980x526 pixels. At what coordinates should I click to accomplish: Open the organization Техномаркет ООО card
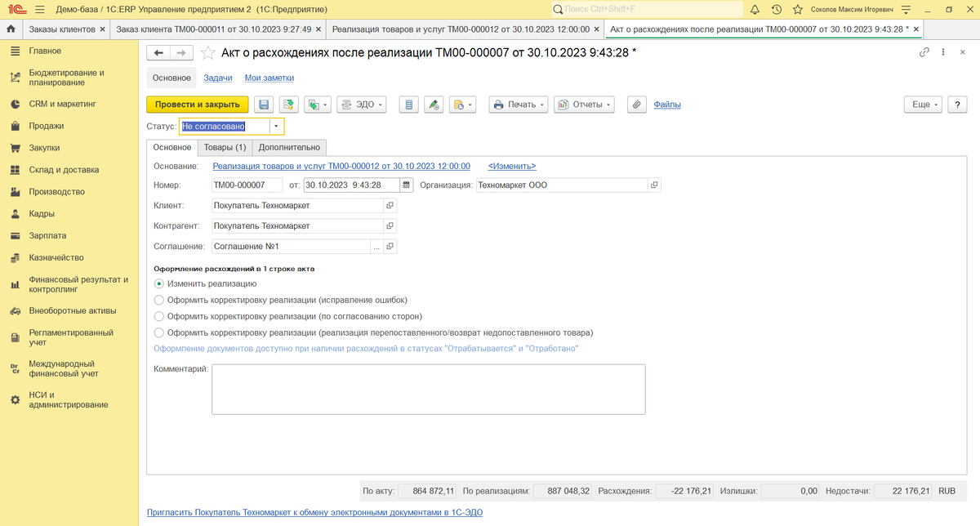(x=654, y=185)
